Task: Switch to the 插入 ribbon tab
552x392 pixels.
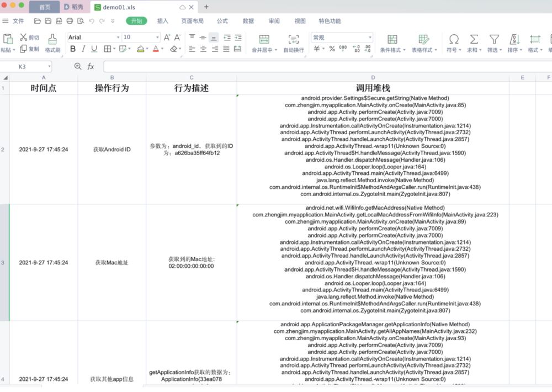Action: (x=162, y=21)
